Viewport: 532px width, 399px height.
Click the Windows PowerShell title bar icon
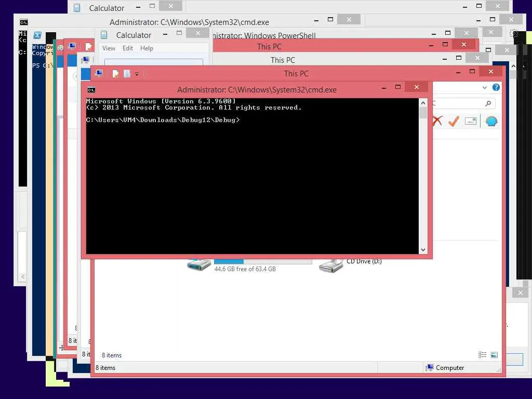(x=37, y=35)
